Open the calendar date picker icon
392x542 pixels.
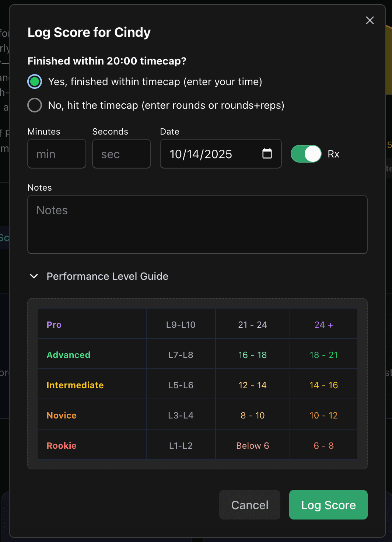pyautogui.click(x=267, y=154)
